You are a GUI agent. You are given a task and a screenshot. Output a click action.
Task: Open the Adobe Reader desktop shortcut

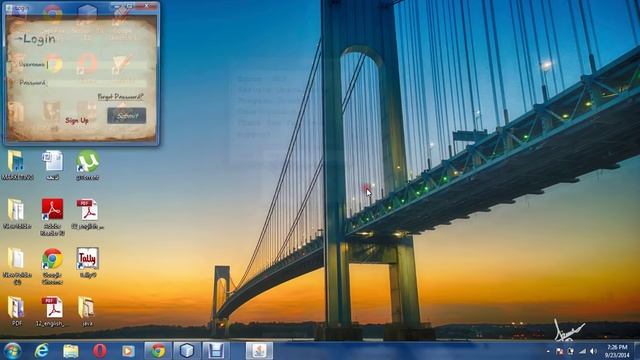52,217
